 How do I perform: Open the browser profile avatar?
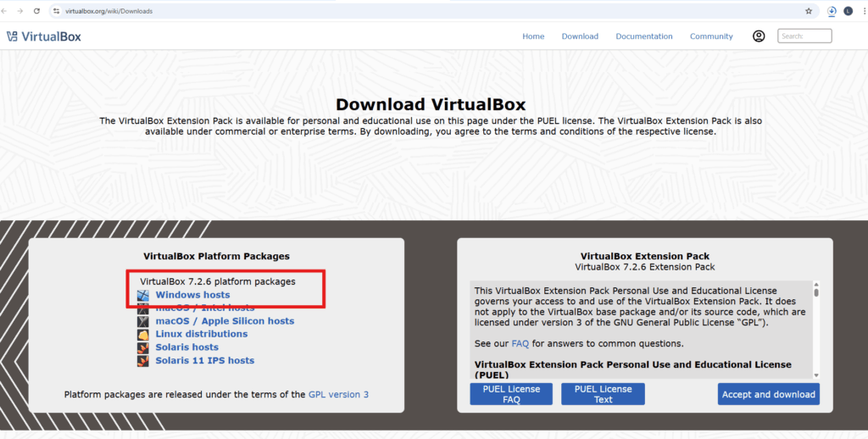tap(848, 11)
